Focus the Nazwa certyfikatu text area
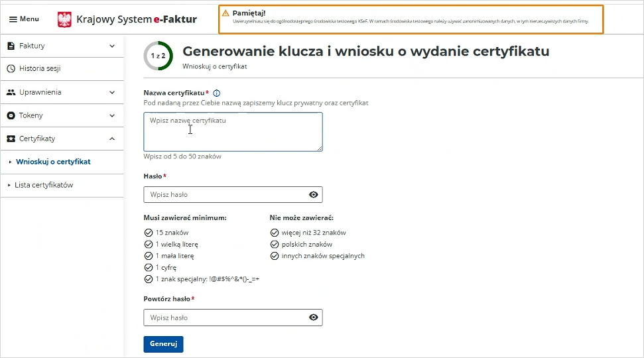Viewport: 644px width, 358px height. (233, 131)
